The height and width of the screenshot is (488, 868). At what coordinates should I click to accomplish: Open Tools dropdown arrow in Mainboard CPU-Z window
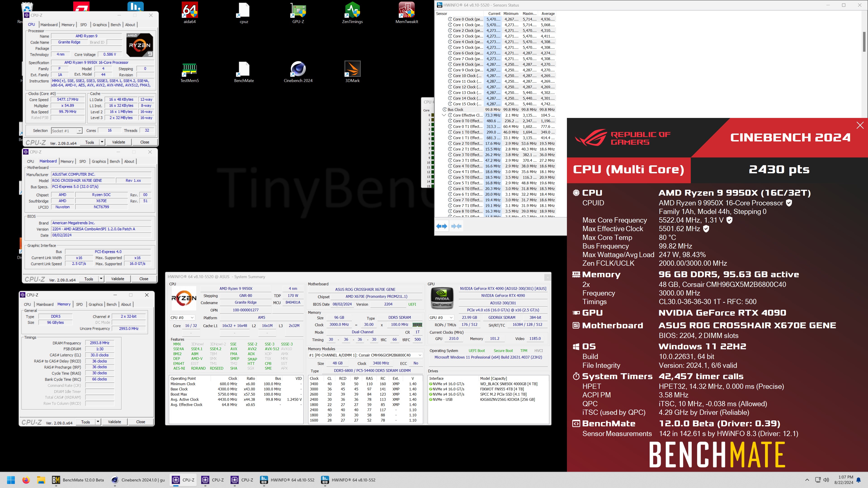point(101,279)
